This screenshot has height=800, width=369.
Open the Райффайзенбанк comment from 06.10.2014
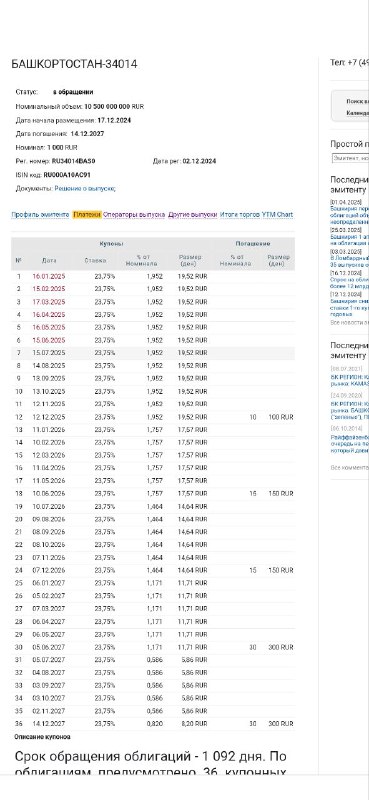click(x=350, y=444)
